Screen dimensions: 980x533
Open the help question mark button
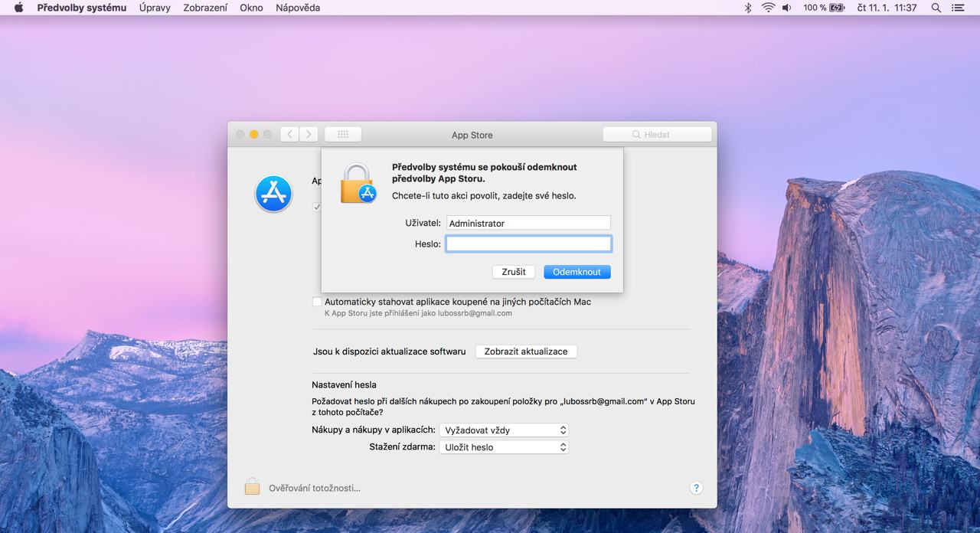click(x=696, y=488)
